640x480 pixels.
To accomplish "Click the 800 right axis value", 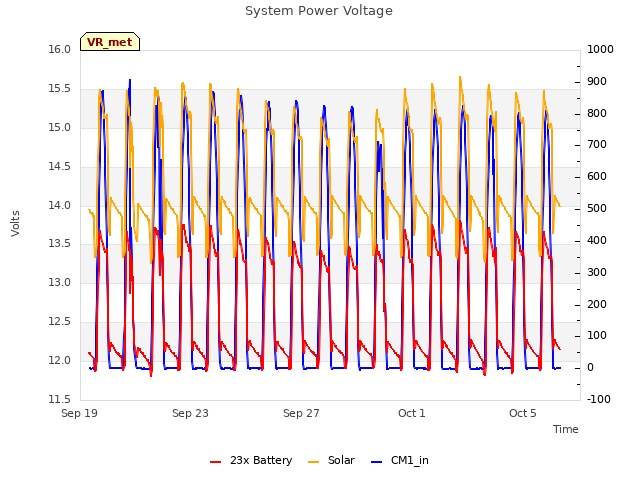I will (x=597, y=113).
